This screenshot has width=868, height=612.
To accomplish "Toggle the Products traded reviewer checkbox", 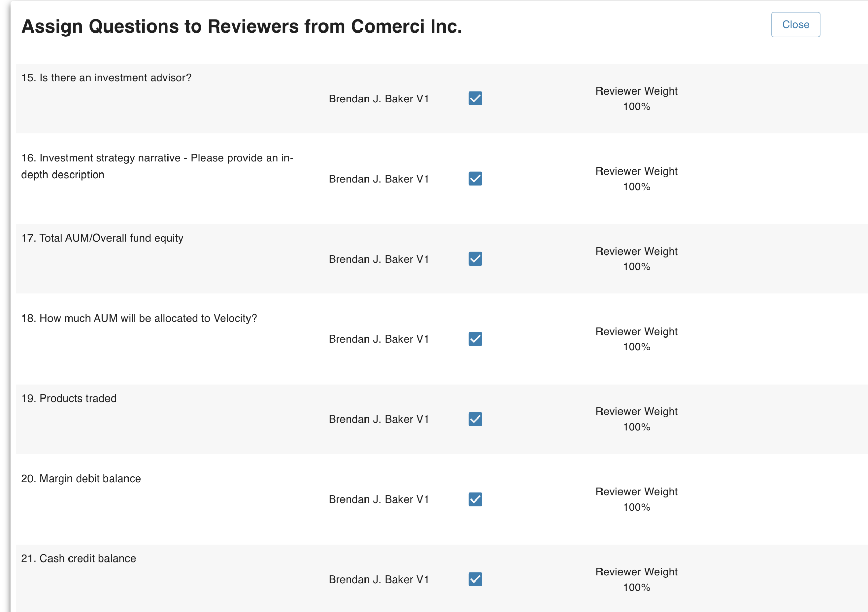I will 475,419.
